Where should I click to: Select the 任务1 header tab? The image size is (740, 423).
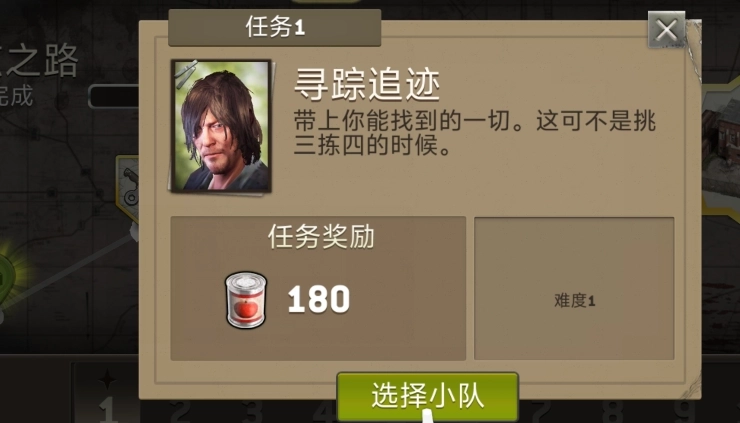point(275,27)
